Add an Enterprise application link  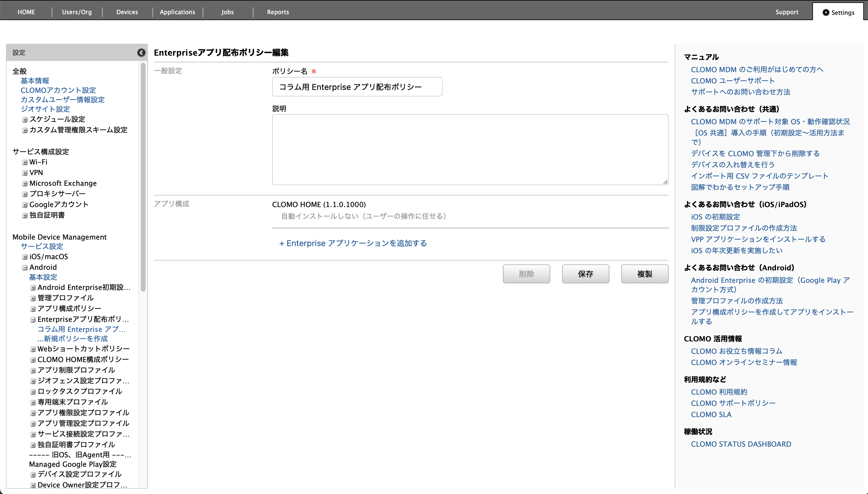click(x=353, y=243)
